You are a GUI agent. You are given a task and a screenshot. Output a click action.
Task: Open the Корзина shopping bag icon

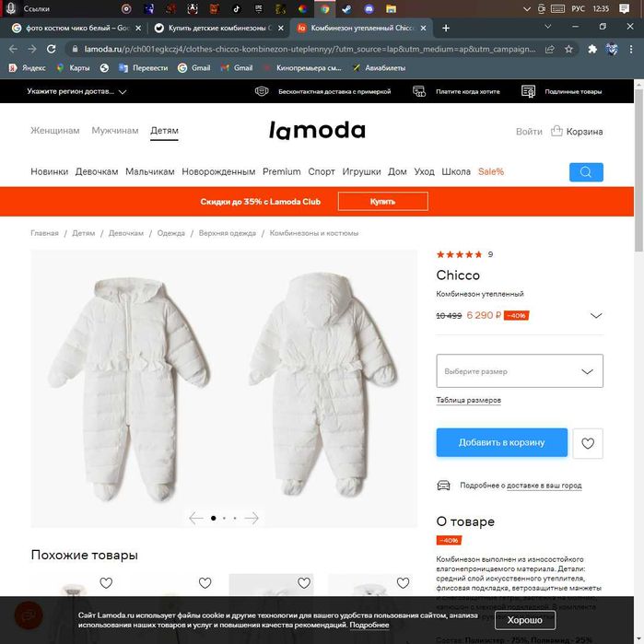click(x=556, y=131)
